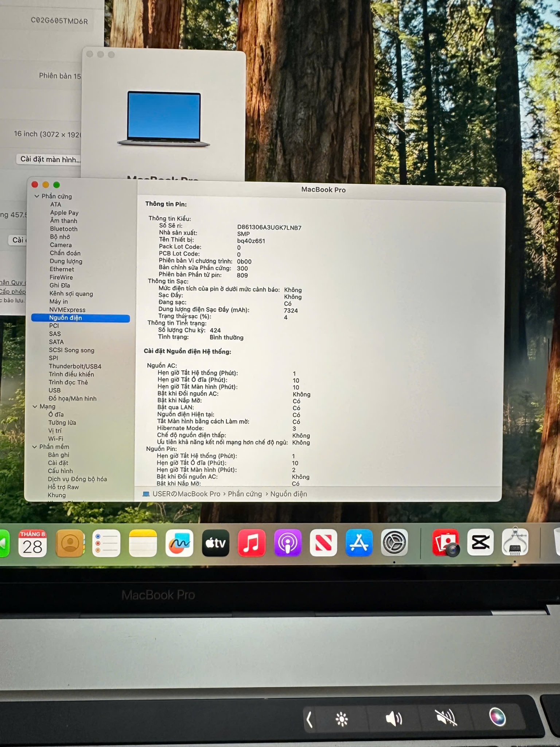Open the Contacts app in Dock
Viewport: 560px width, 747px height.
point(70,543)
